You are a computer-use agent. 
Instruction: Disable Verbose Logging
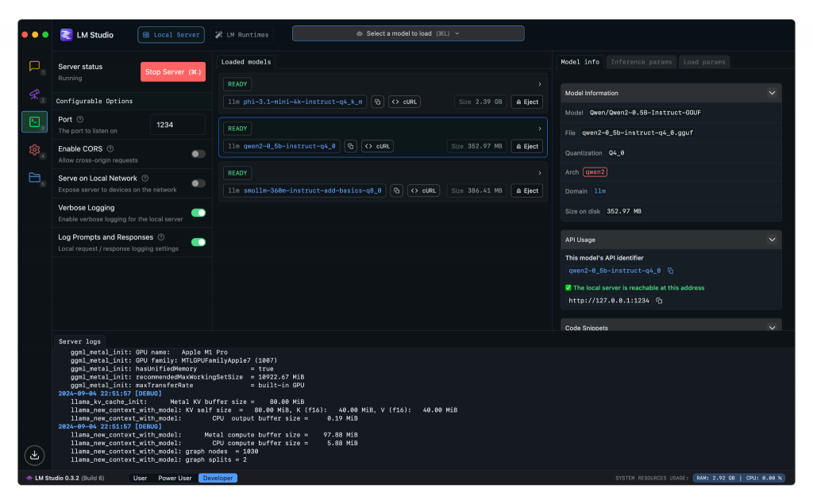198,212
